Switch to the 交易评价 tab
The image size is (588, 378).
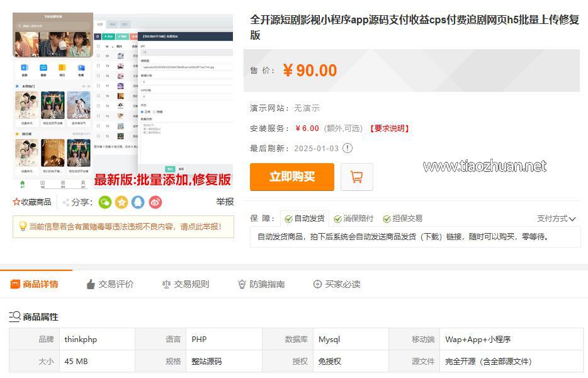(110, 284)
